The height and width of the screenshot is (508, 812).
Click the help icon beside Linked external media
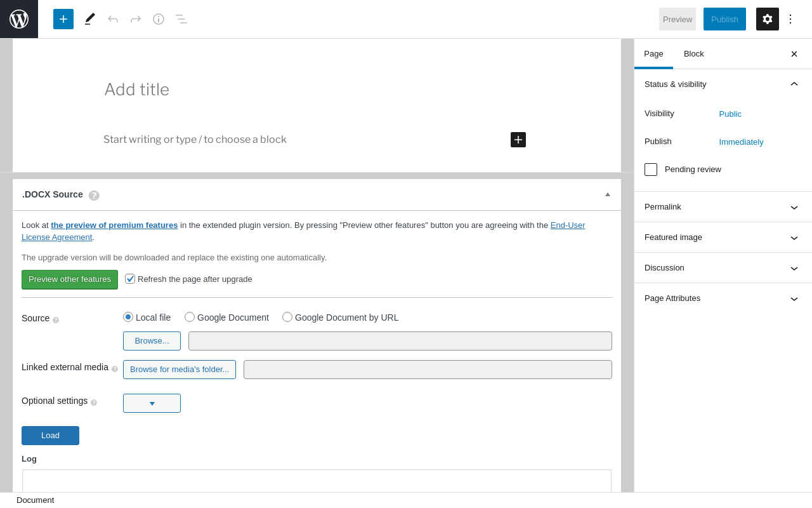115,369
